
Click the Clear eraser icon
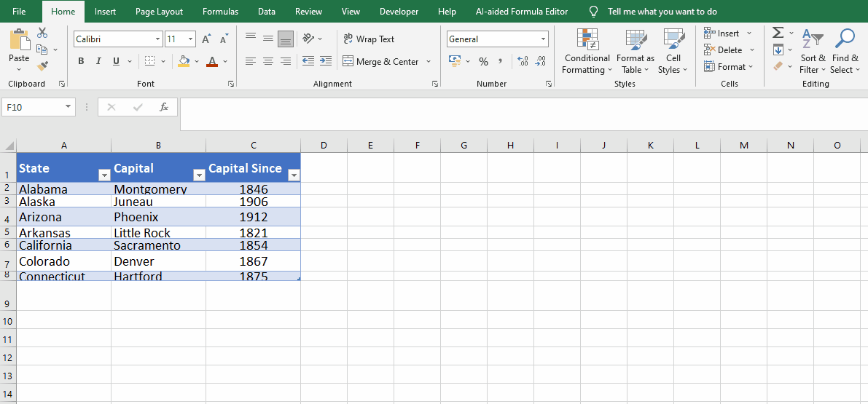(778, 66)
